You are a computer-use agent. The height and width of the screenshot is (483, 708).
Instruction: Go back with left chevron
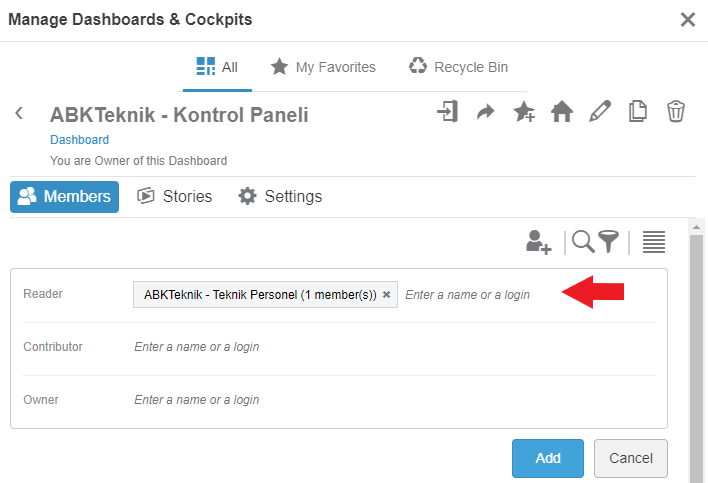(19, 114)
